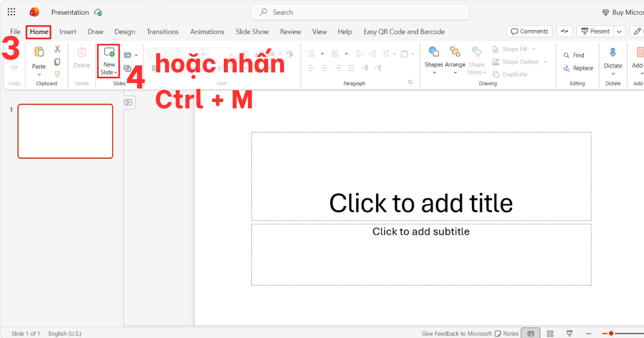644x338 pixels.
Task: Start slideshow from status bar icon
Action: [569, 333]
